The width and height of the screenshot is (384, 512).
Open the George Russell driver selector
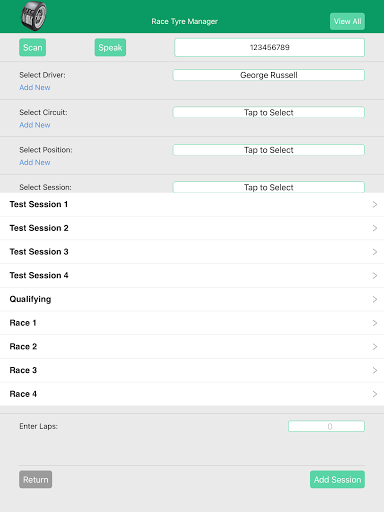[x=269, y=75]
